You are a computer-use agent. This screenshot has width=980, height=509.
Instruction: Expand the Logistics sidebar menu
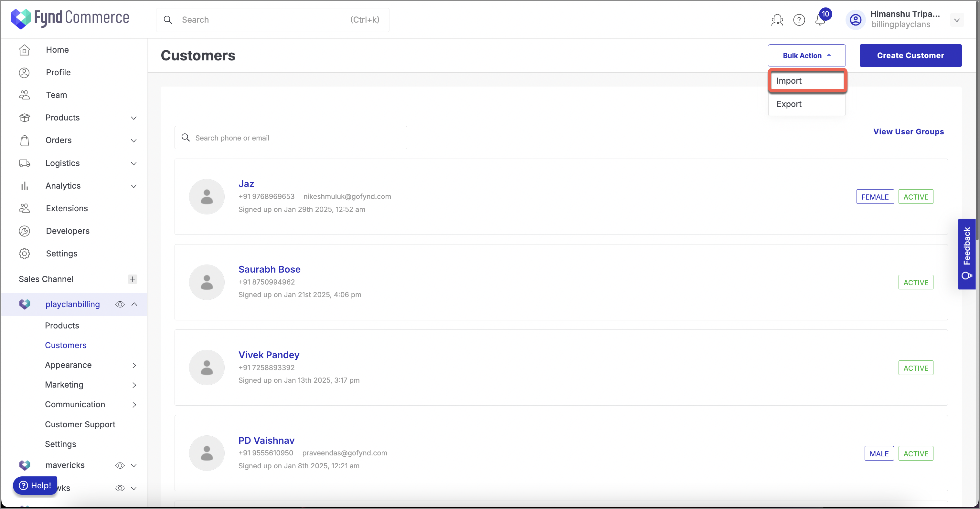[133, 163]
